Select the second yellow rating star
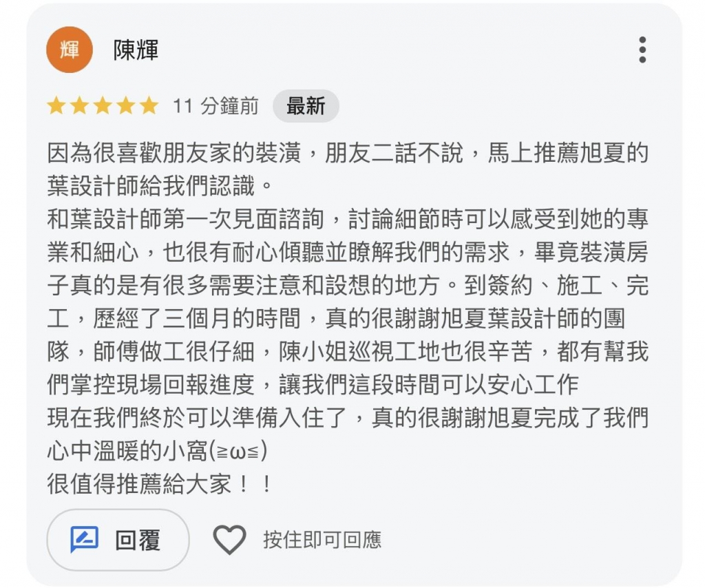 (79, 106)
